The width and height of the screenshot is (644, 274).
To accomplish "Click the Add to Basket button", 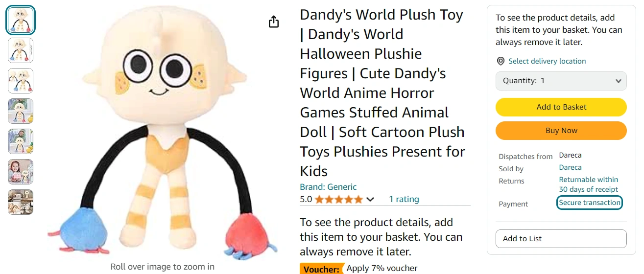I will [561, 107].
